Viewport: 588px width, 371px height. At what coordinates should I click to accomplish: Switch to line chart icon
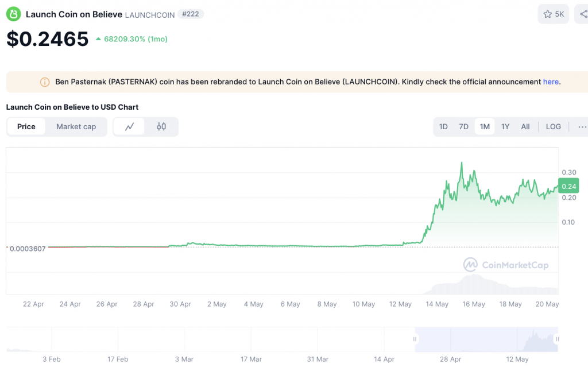coord(129,127)
